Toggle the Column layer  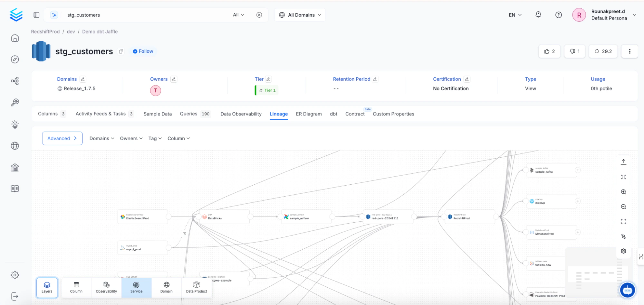(76, 288)
